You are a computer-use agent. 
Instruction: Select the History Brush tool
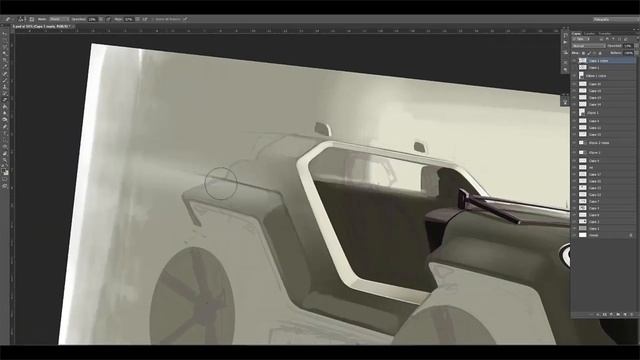(x=5, y=93)
